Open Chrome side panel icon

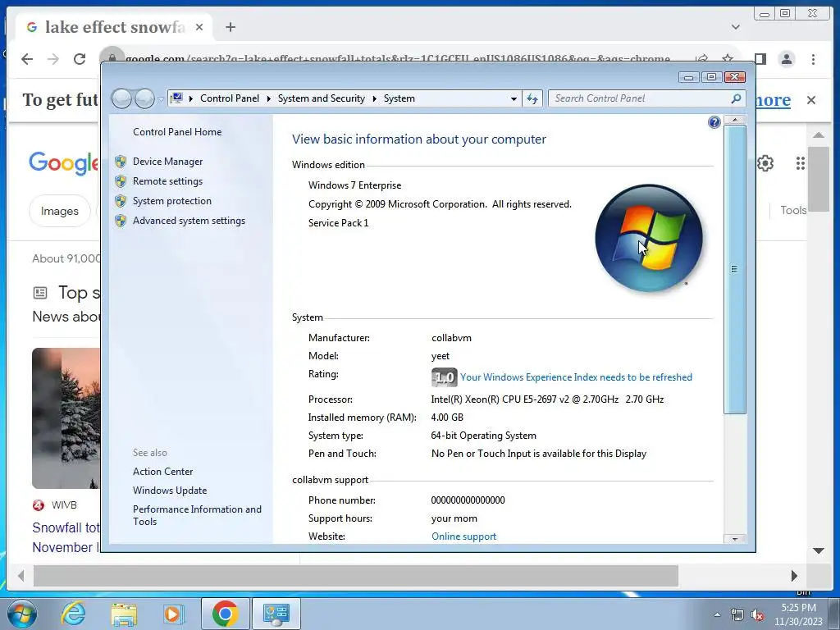pyautogui.click(x=760, y=59)
